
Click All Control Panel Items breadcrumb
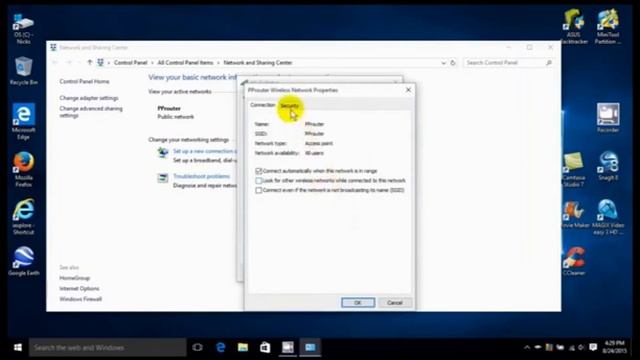[x=185, y=62]
